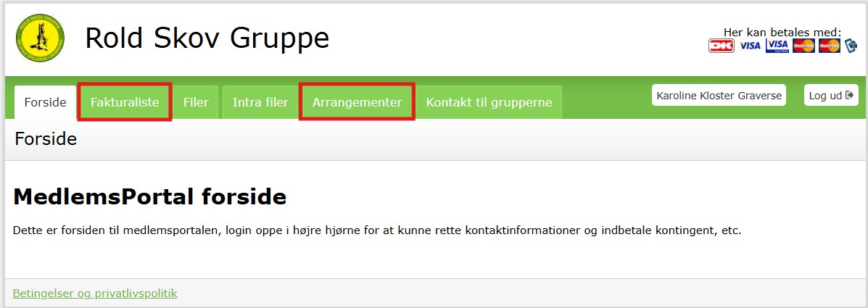Open the Kontakt til grupperne tab
This screenshot has width=868, height=308.
pos(489,102)
